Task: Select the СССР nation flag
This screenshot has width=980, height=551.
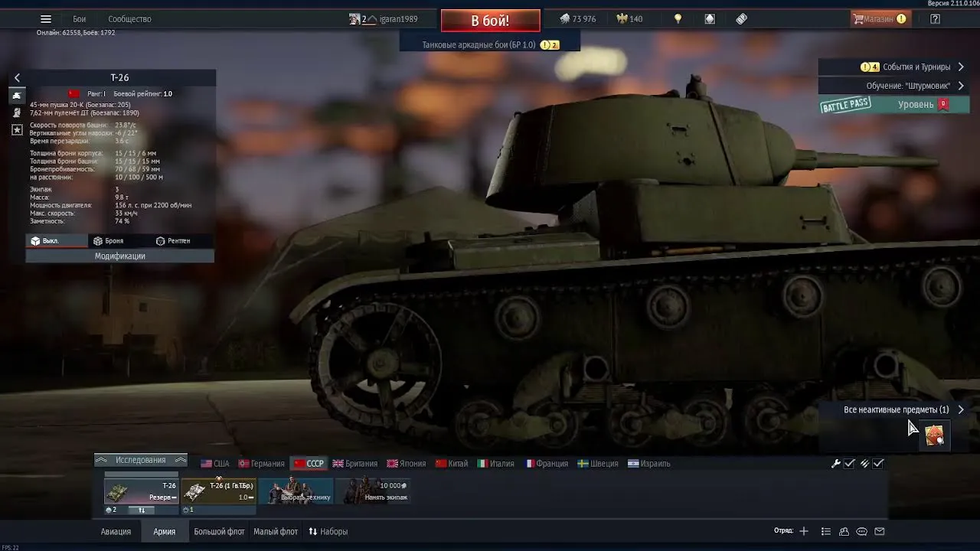Action: pyautogui.click(x=309, y=464)
